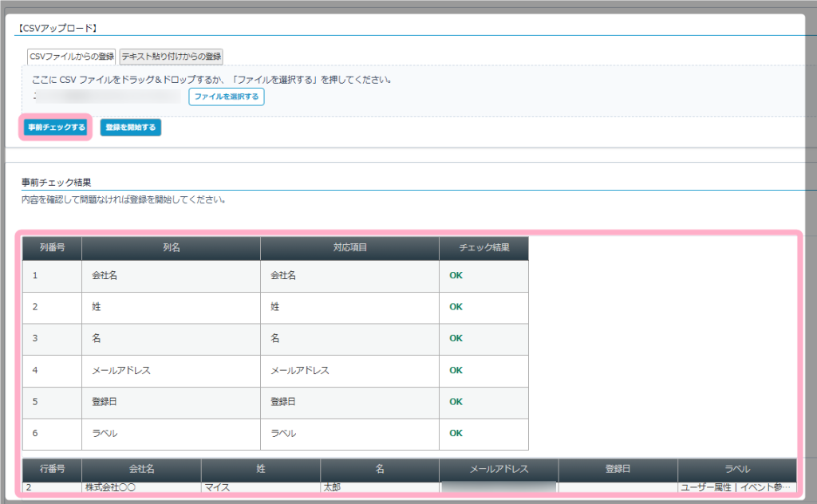Click OK result for column number 1
Screen dimensions: 817x504
(456, 275)
